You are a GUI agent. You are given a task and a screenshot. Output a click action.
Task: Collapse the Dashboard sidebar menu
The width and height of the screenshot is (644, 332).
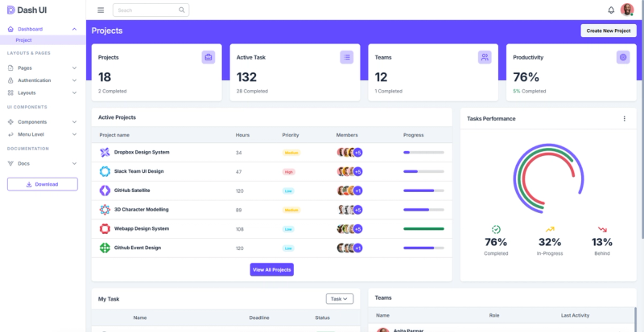[43, 29]
